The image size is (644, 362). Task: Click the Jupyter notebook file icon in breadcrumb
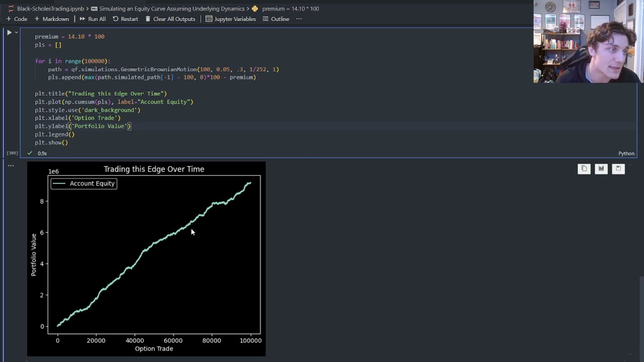point(11,9)
